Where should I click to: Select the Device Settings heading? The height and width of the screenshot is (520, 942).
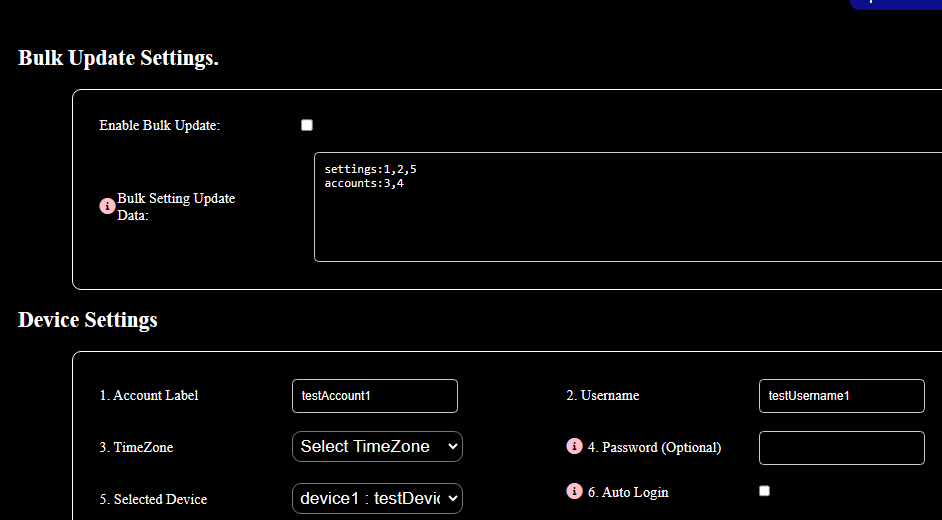click(x=88, y=319)
